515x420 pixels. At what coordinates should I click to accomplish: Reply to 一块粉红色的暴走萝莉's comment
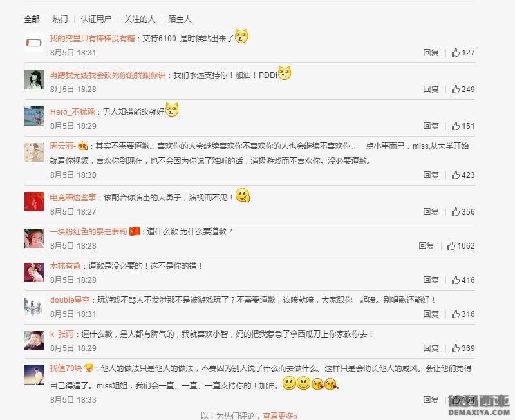click(x=426, y=246)
